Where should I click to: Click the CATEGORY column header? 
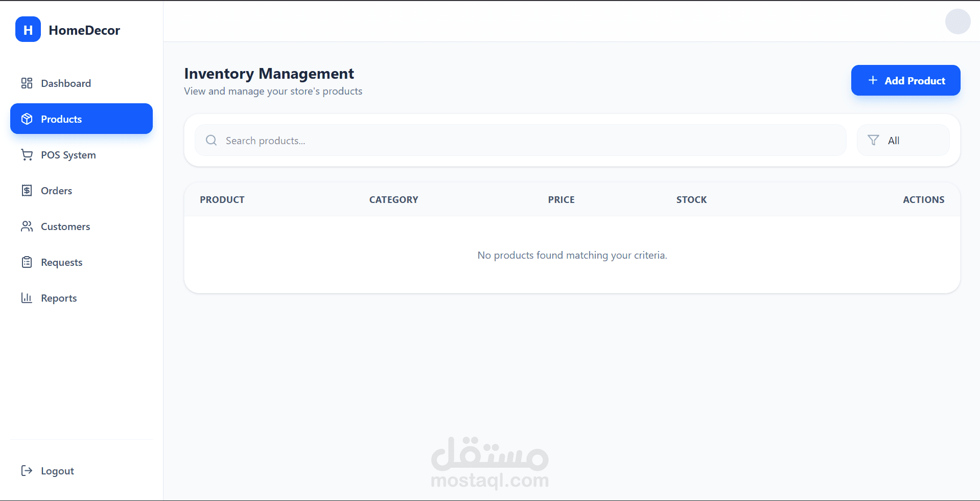coord(394,200)
